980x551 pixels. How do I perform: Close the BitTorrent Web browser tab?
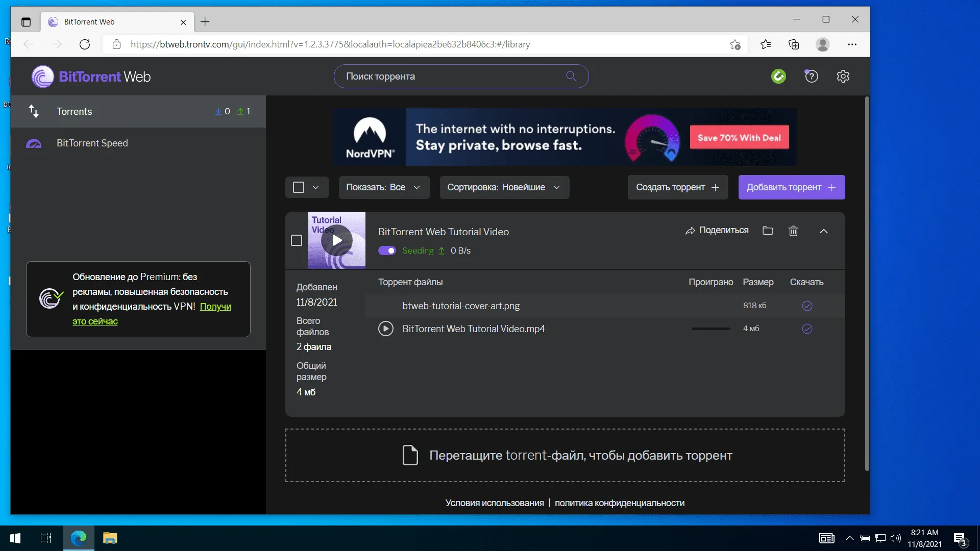click(183, 22)
